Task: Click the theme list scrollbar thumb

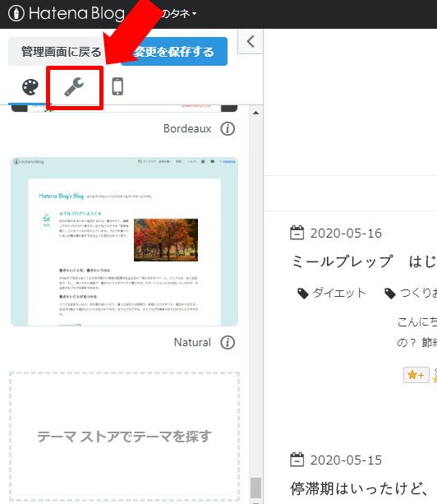Action: click(x=255, y=488)
